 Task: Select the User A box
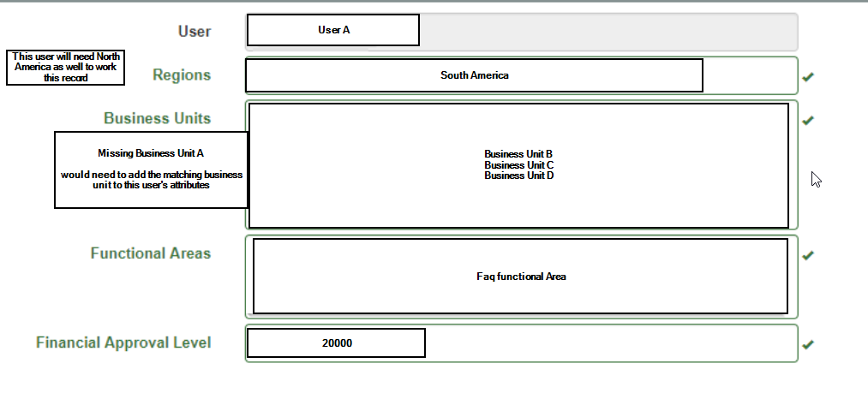tap(333, 30)
